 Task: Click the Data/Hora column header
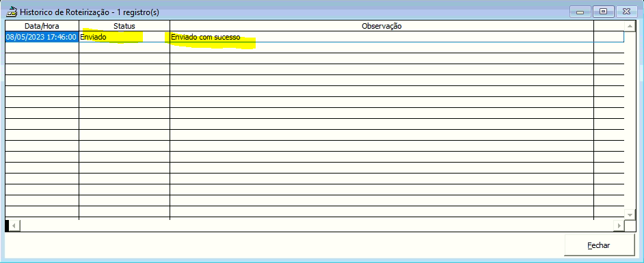pos(42,26)
